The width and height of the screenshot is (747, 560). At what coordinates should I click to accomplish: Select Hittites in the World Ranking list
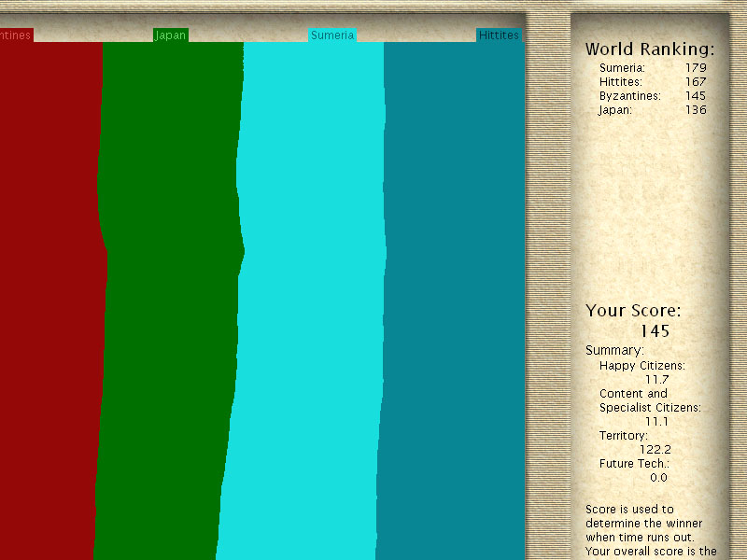[x=621, y=82]
